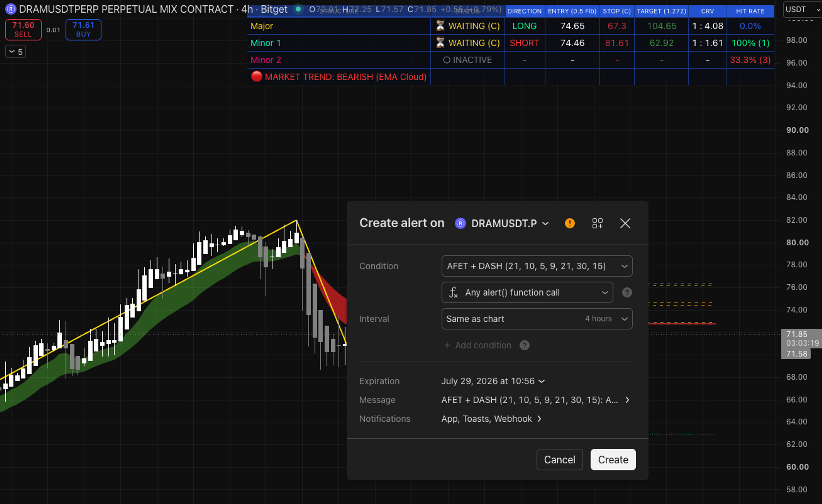This screenshot has height=504, width=822.
Task: Click the DRAM logo in the alert dialog header
Action: [x=460, y=223]
